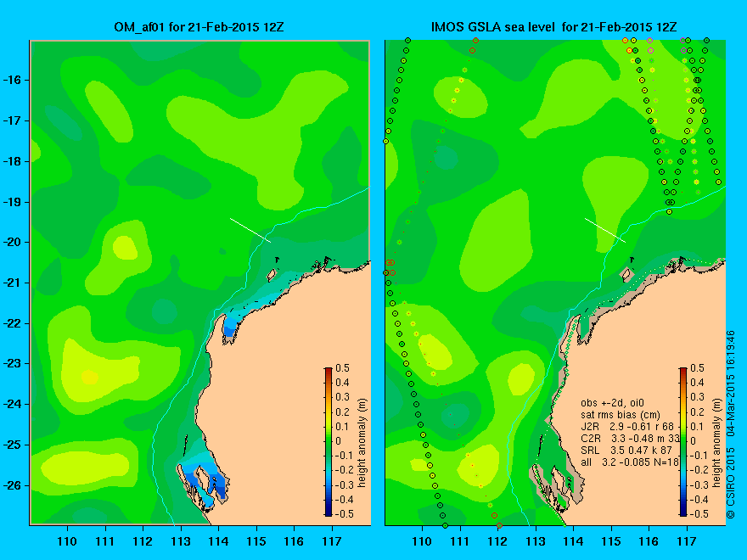Pick longitude label 116 under the IMOS GSLA map
The image size is (747, 560).
click(649, 541)
